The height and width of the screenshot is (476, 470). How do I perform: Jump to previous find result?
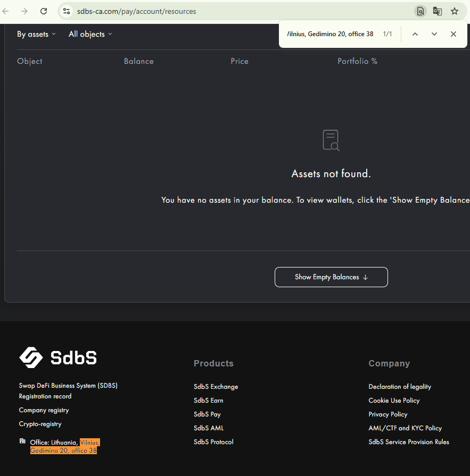415,34
